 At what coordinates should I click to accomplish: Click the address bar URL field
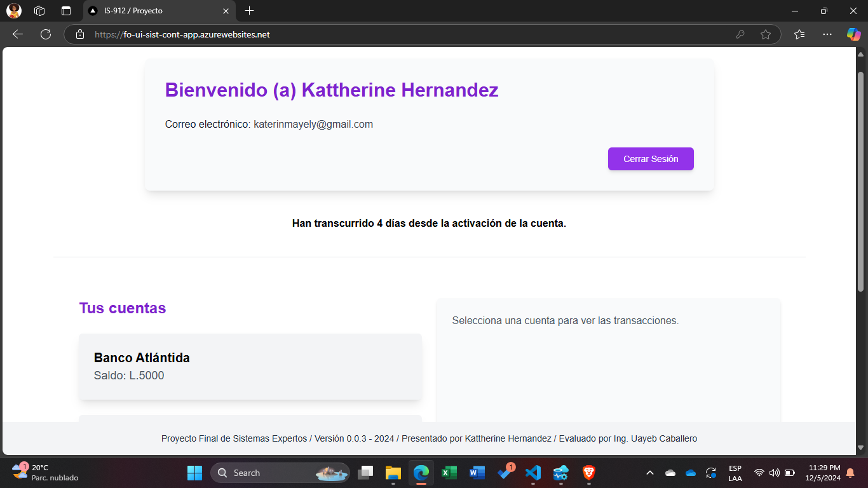click(407, 34)
